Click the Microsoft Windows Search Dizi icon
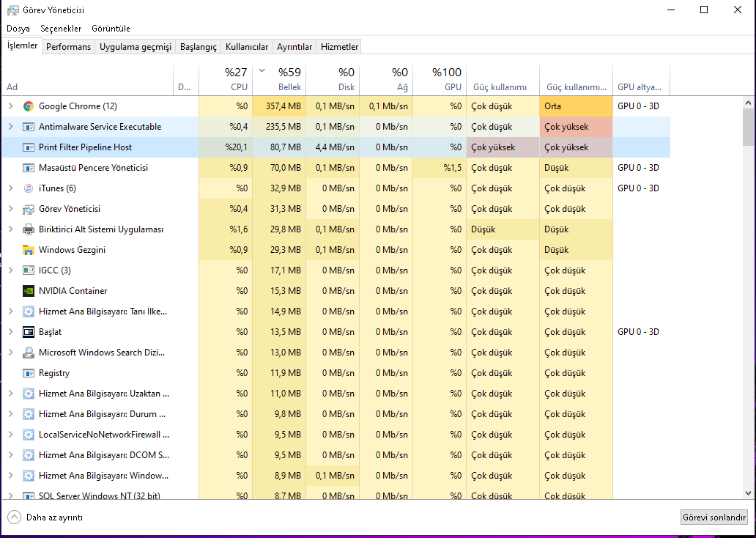Screen dimensions: 756x538 29,353
